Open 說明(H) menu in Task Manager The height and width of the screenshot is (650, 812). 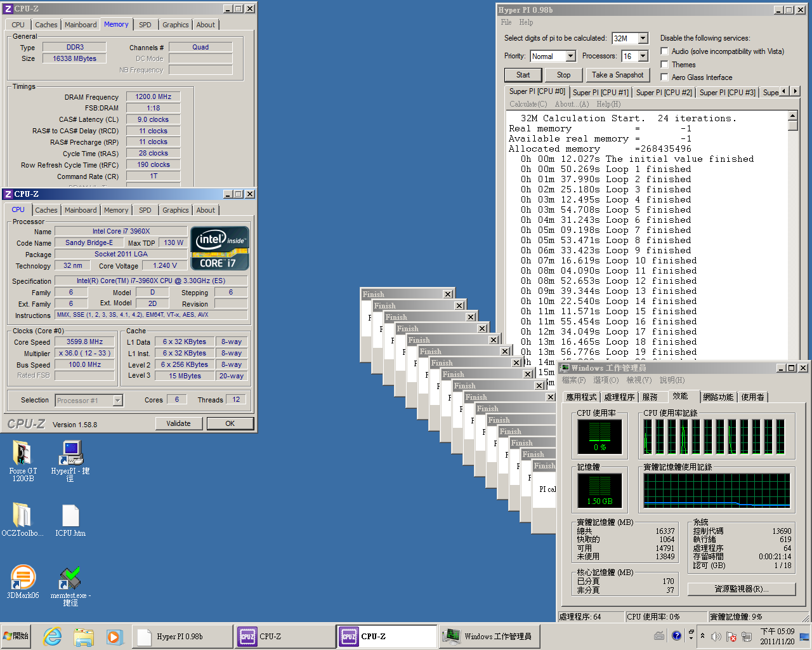tap(672, 380)
